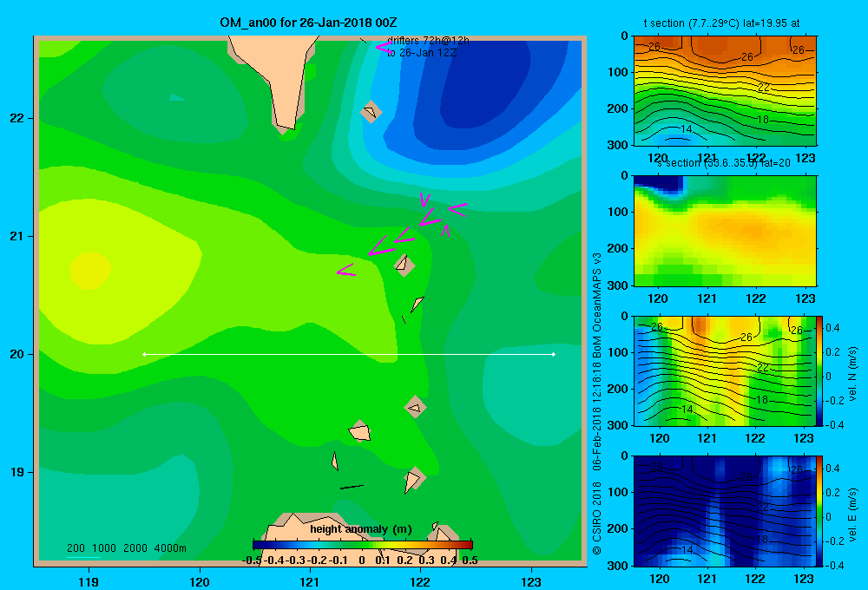Click the east endpoint of the white section line
This screenshot has width=868, height=590.
[x=553, y=354]
